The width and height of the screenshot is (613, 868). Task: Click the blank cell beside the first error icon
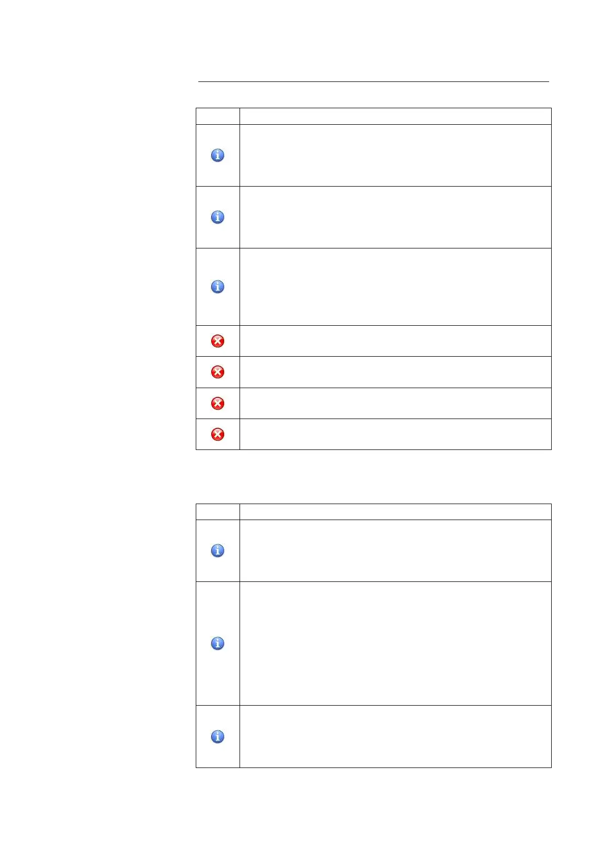pos(395,341)
